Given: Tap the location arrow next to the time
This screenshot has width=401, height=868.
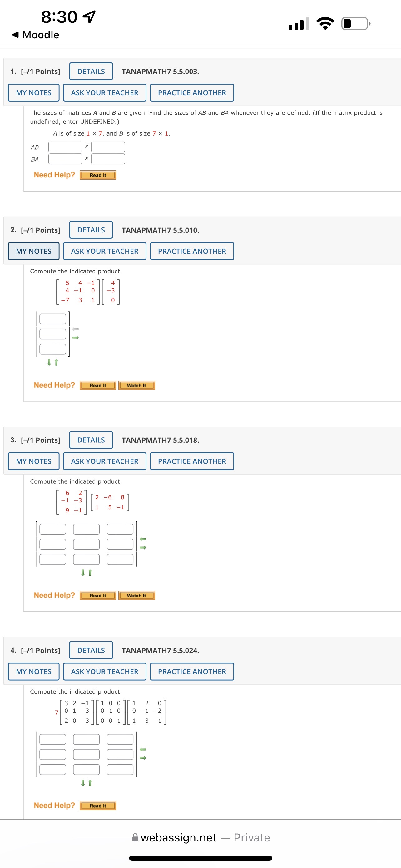Looking at the screenshot, I should pyautogui.click(x=89, y=17).
